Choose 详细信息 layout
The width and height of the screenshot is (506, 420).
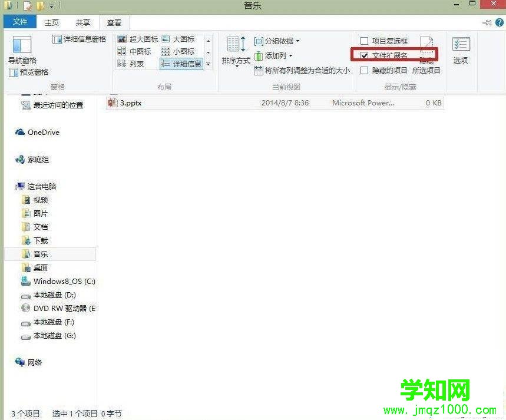pos(181,64)
